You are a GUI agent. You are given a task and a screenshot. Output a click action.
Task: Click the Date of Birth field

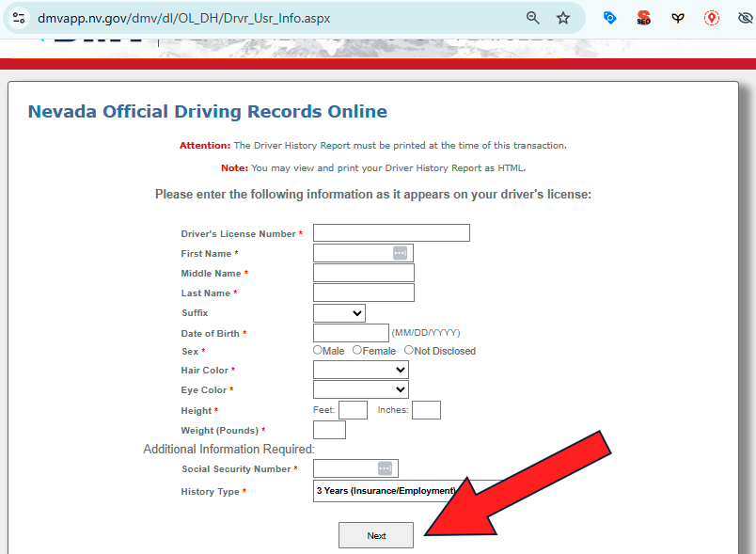coord(351,333)
